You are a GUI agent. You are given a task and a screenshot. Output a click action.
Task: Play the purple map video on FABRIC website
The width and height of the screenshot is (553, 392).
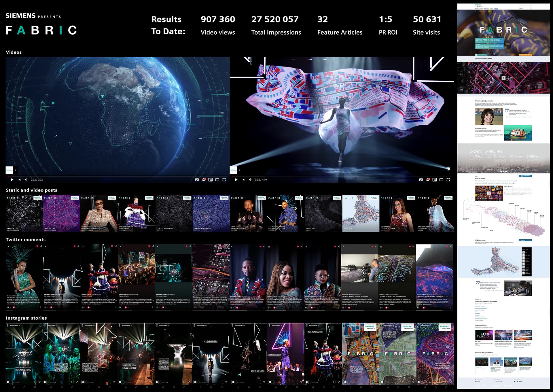point(503,78)
